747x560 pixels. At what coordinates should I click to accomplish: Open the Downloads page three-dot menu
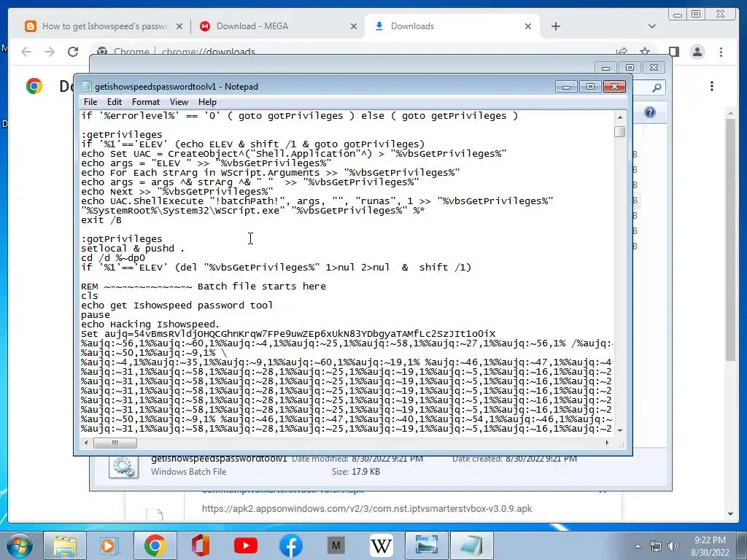(x=712, y=86)
